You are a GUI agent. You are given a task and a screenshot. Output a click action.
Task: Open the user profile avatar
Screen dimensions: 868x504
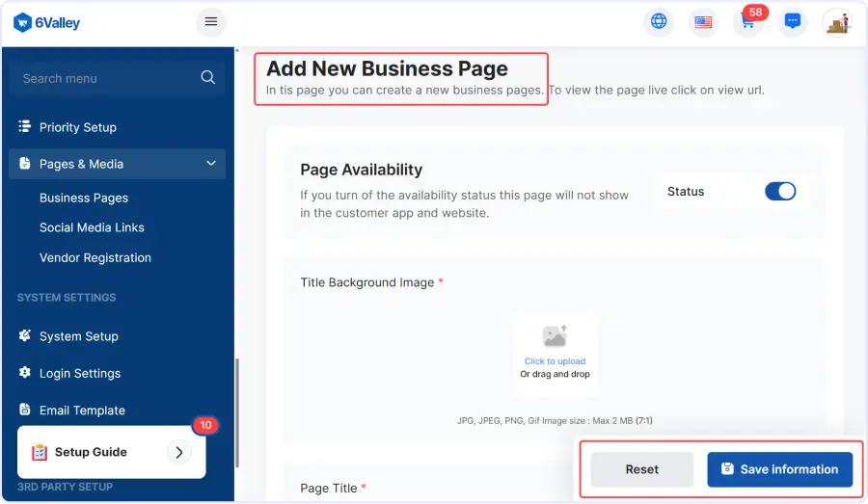[837, 22]
